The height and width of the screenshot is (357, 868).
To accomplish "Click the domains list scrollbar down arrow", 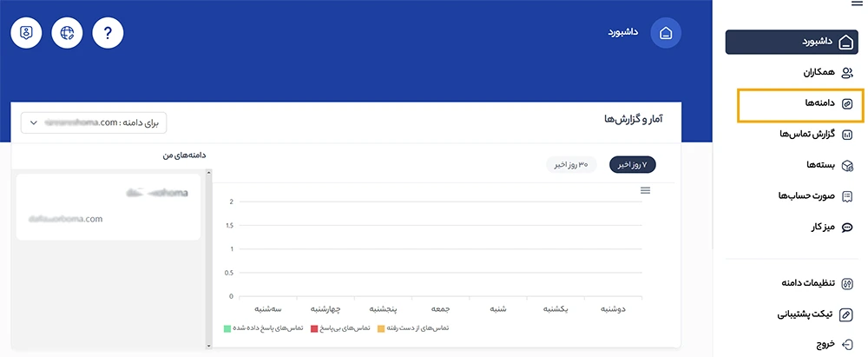I will (208, 346).
